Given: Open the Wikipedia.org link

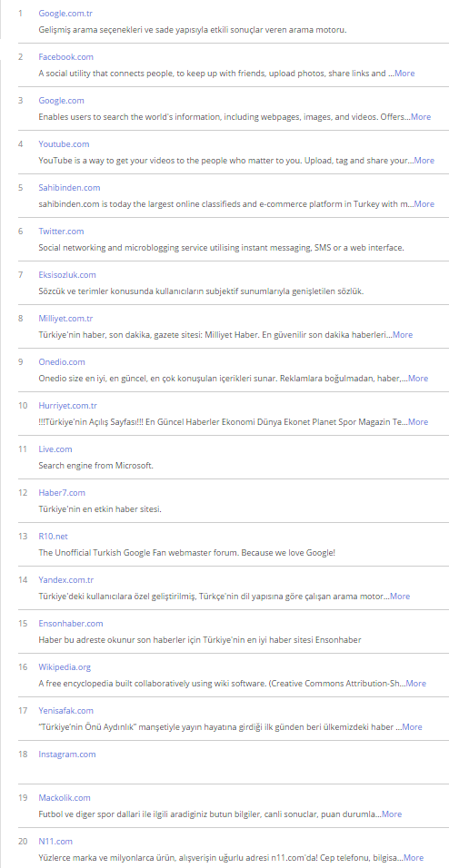Looking at the screenshot, I should [65, 667].
